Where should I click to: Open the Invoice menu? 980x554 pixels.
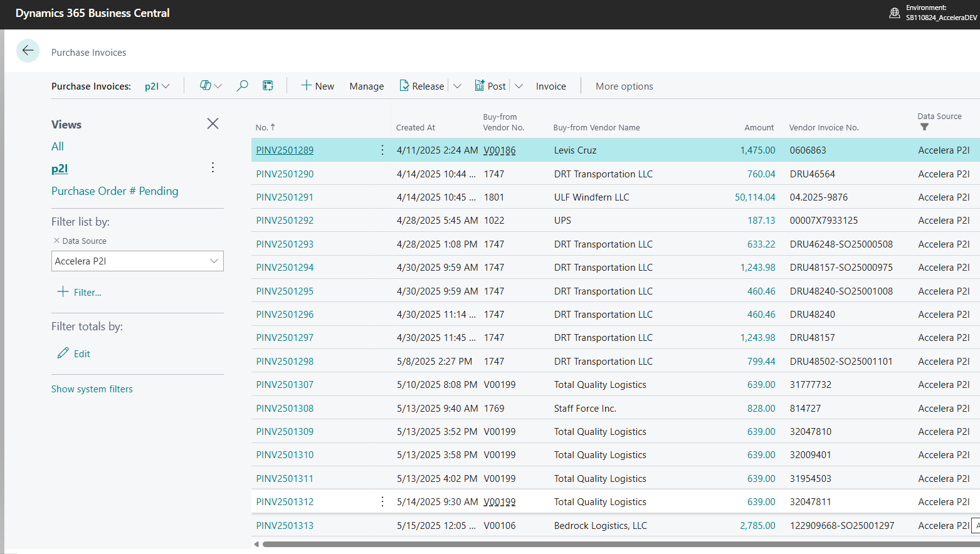(551, 86)
